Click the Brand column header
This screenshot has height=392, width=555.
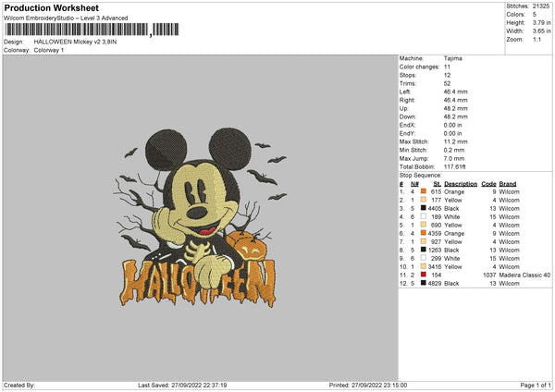point(508,182)
